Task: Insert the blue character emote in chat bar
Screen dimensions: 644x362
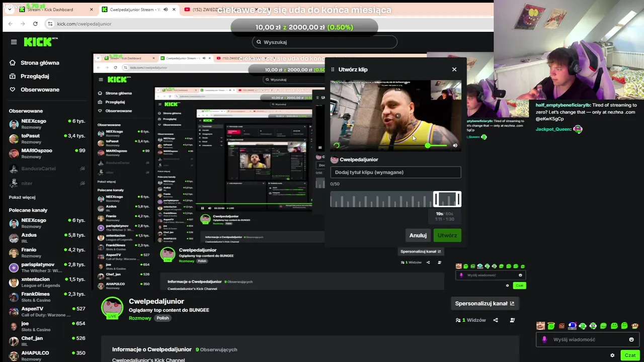Action: pos(572,326)
